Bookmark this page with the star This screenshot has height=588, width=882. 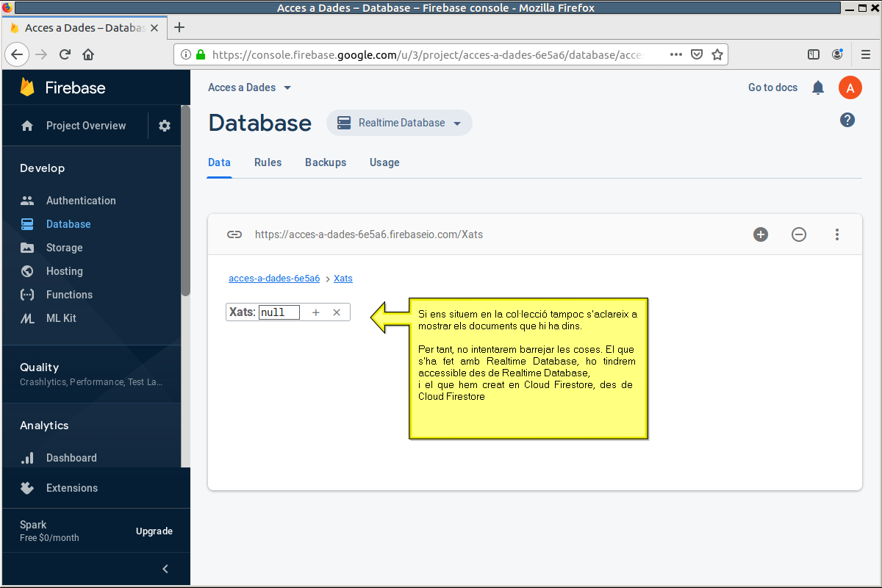tap(717, 54)
